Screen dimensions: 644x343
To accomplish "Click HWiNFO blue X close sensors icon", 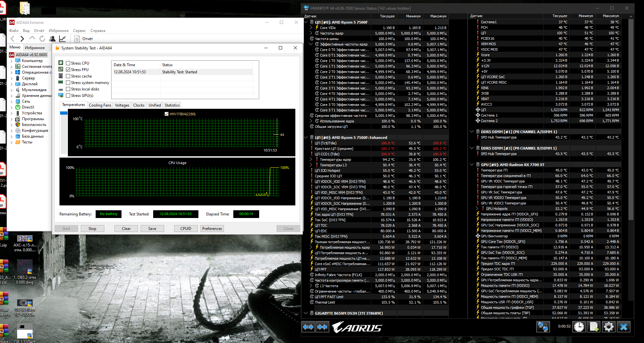I will point(624,327).
